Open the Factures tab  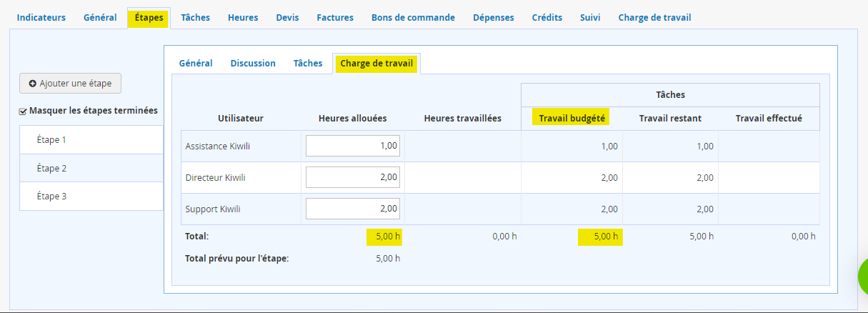click(x=335, y=17)
